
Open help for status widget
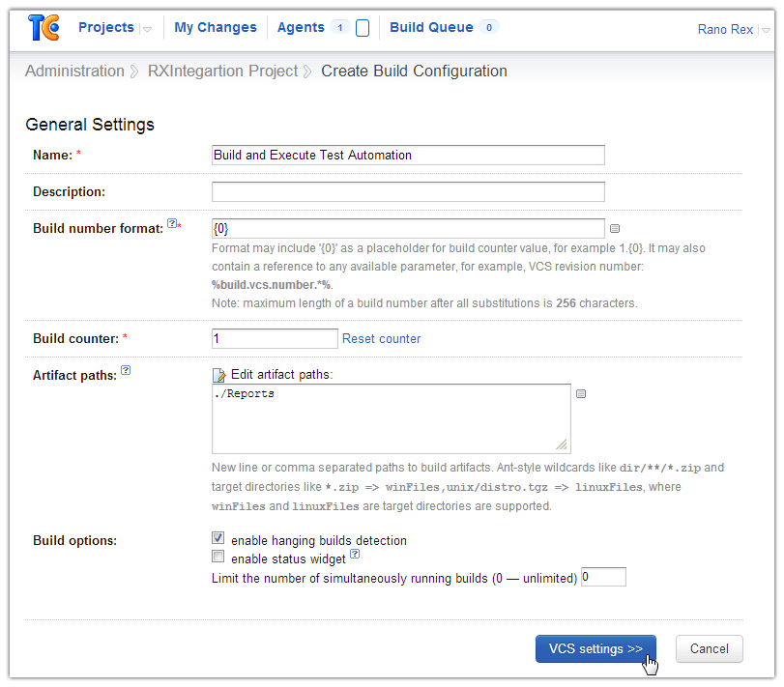(x=355, y=554)
